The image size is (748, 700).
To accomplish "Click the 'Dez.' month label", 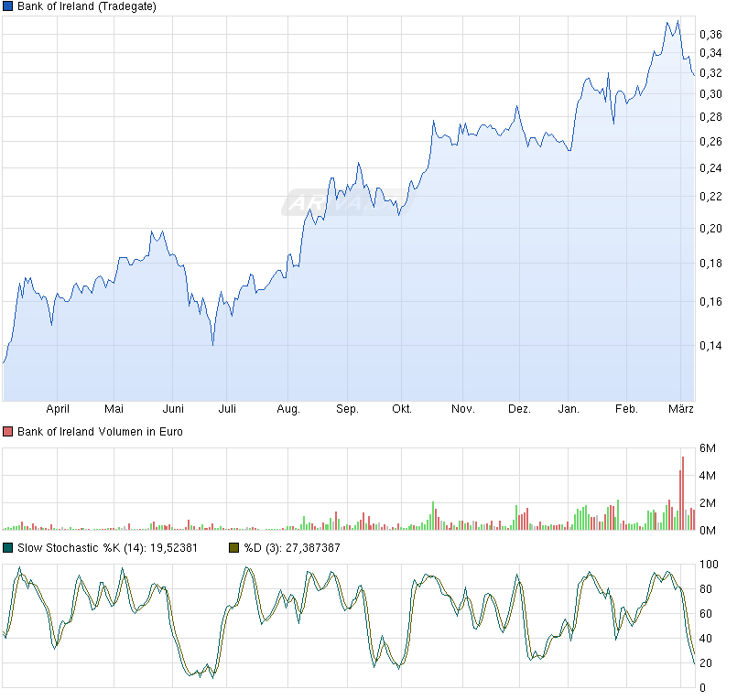I will pyautogui.click(x=519, y=409).
